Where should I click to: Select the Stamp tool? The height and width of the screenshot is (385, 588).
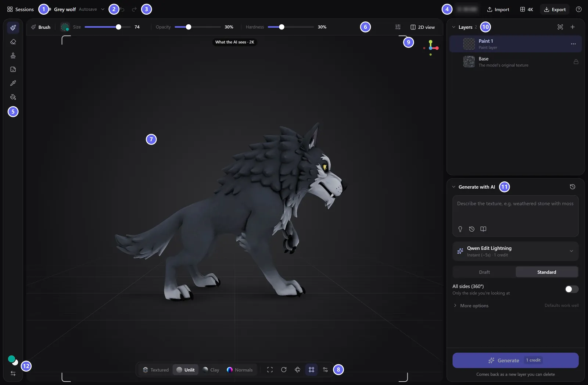[13, 56]
